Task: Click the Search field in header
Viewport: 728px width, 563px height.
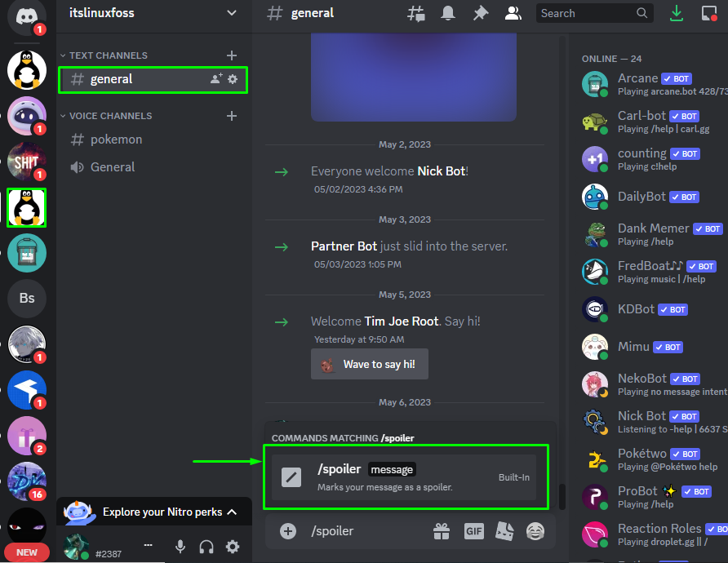Action: click(x=595, y=13)
